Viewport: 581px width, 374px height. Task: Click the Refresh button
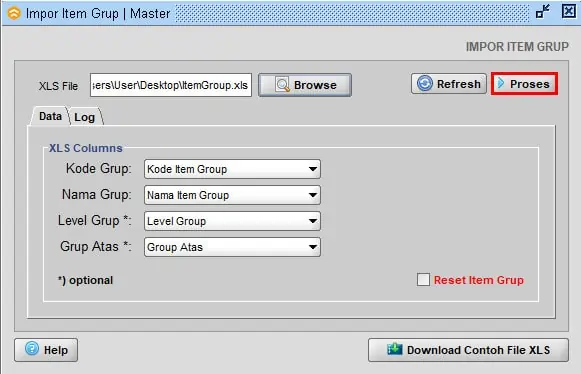tap(449, 84)
